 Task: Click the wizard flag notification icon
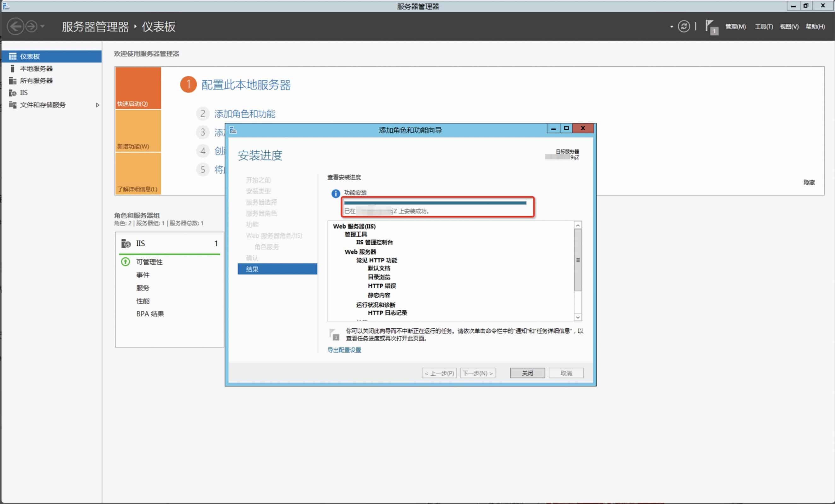(334, 334)
